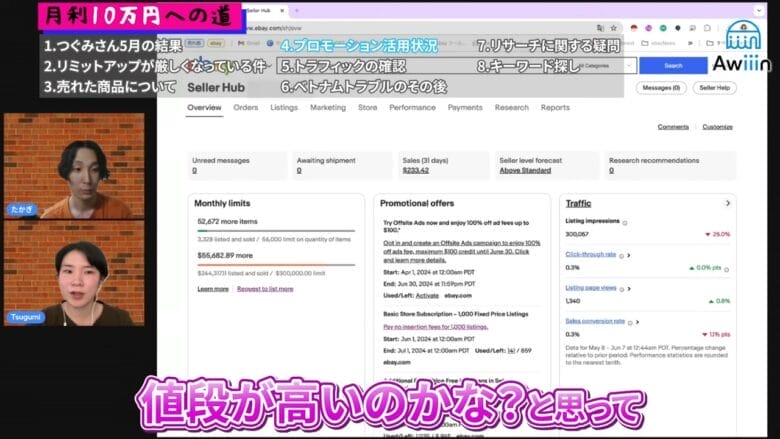
Task: Open the Customize link
Action: [x=717, y=127]
